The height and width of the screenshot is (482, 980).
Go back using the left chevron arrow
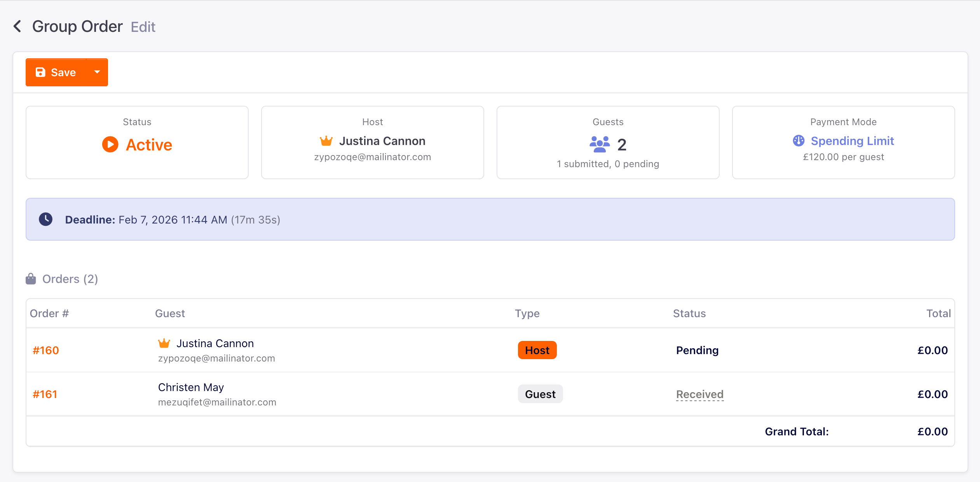point(17,26)
